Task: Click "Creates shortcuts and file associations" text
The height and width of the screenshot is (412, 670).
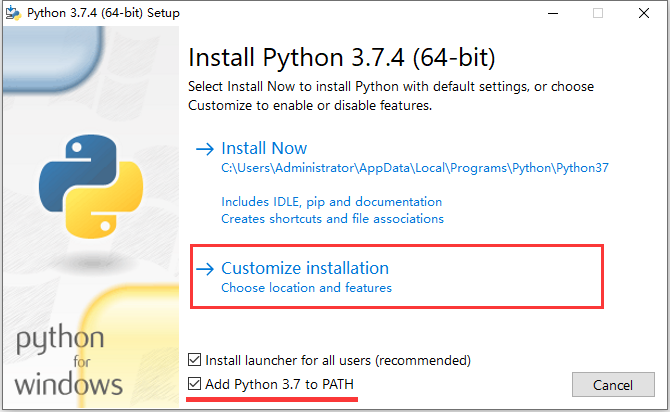Action: [x=332, y=218]
